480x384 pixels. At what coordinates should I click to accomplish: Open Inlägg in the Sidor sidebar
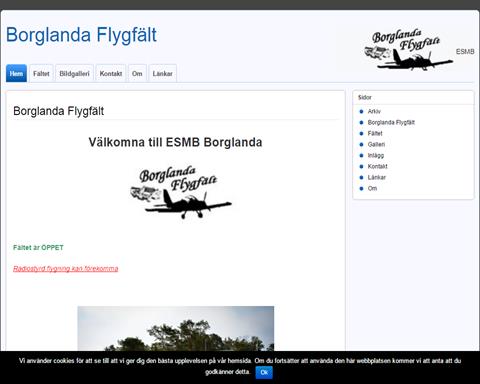click(376, 155)
